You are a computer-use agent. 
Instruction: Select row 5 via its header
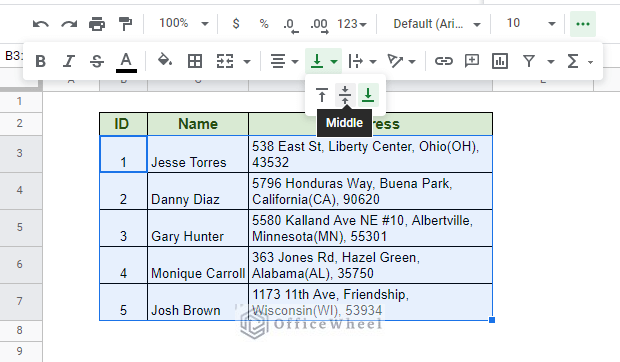[x=21, y=228]
